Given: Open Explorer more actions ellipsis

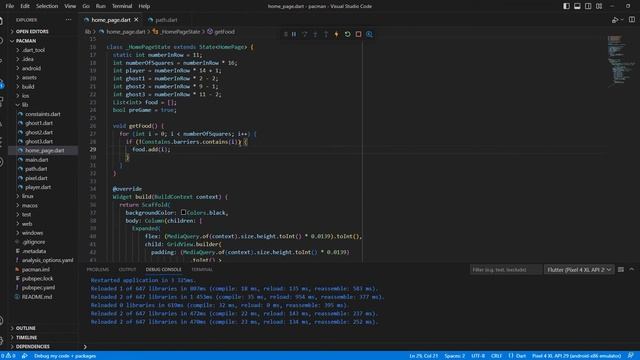Looking at the screenshot, I should point(68,20).
